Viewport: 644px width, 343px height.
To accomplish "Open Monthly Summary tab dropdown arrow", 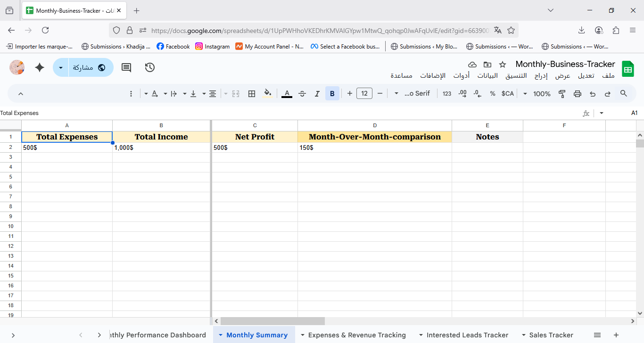I will 221,335.
